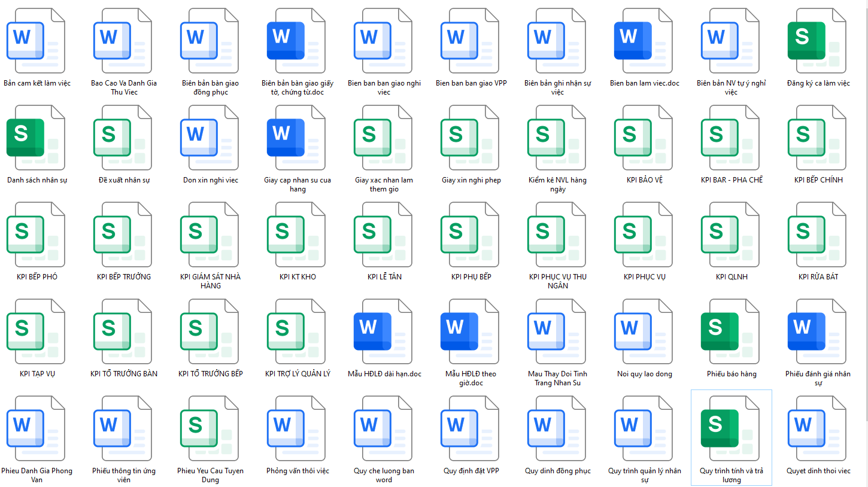This screenshot has height=487, width=868.
Task: Select 'Biên bản bàn giao giấy tờ, chứng từ.doc'
Action: pyautogui.click(x=298, y=88)
